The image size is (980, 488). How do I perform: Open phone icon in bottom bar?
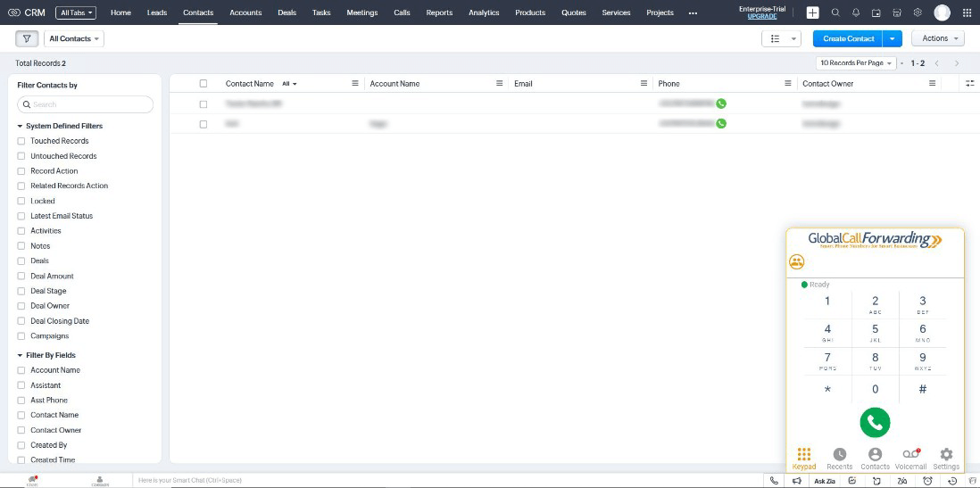[x=775, y=481]
